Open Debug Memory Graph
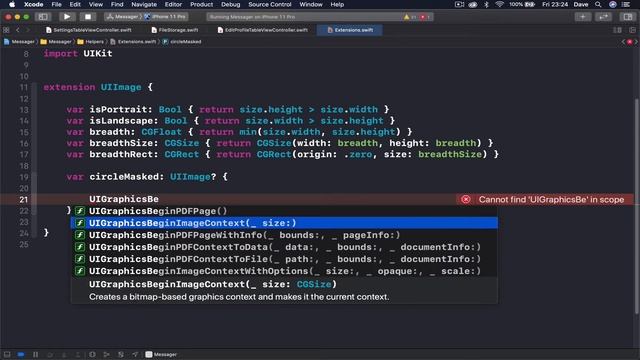Screen dimensions: 640x360 (107, 354)
